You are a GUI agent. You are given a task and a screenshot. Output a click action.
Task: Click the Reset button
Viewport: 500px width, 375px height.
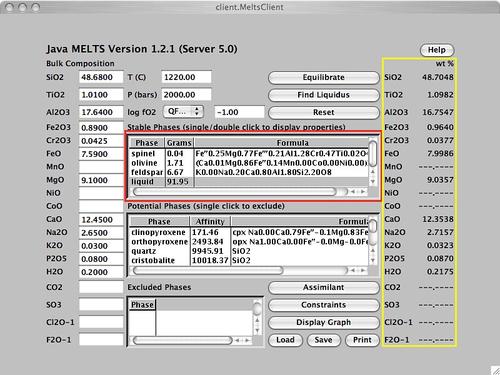323,112
